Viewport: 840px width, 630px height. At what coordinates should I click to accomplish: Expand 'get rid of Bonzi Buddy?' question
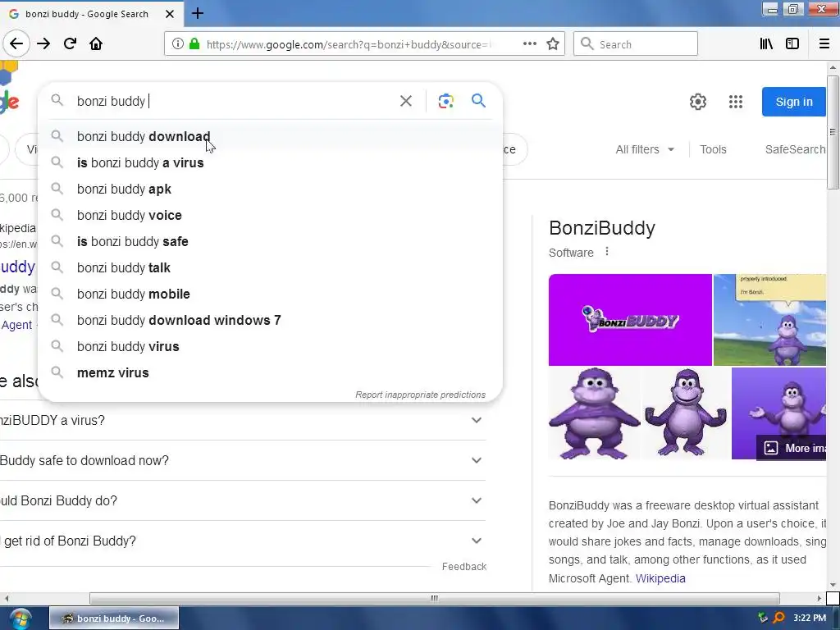point(243,541)
